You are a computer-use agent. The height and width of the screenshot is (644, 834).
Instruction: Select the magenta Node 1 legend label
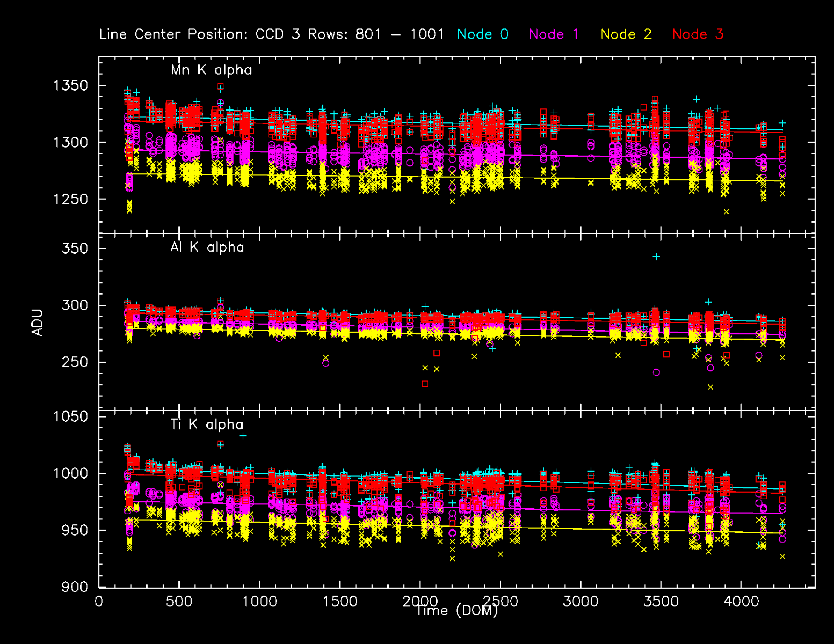[554, 34]
